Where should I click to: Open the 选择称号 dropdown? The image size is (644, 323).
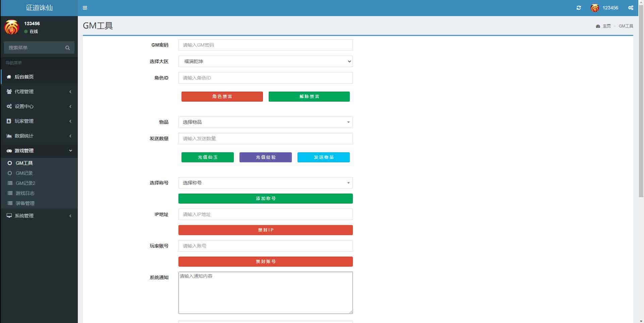[265, 183]
